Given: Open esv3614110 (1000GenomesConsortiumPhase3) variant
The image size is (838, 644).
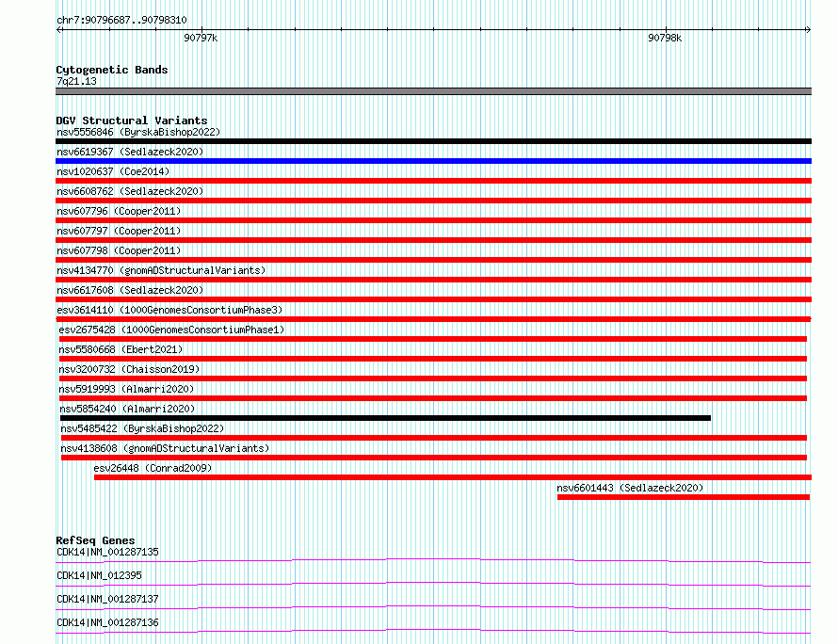Looking at the screenshot, I should pos(169,310).
